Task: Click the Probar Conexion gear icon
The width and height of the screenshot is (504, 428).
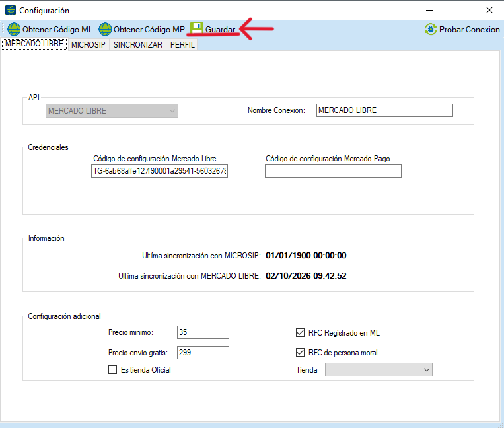Action: point(431,29)
